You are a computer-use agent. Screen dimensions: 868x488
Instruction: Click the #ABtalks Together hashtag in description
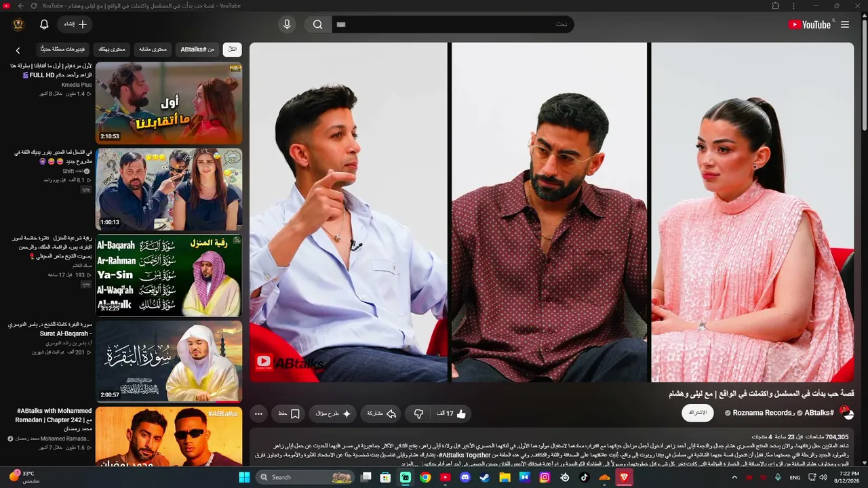(x=465, y=455)
